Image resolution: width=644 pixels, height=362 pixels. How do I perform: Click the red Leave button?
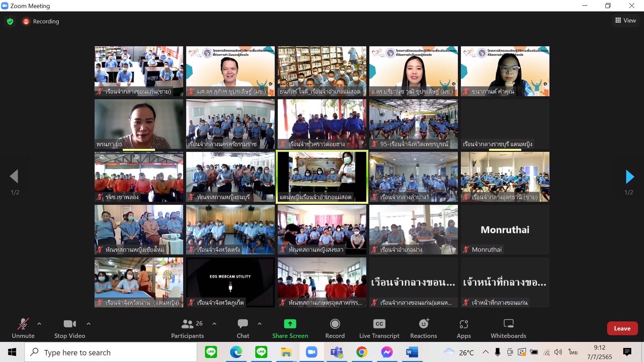[x=622, y=328]
